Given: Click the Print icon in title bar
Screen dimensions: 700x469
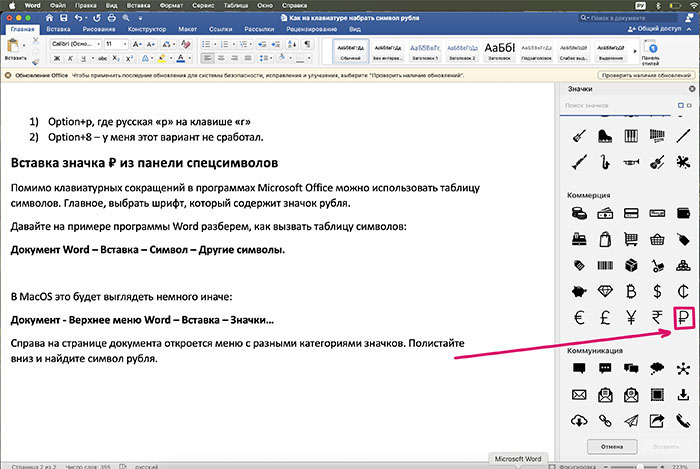Looking at the screenshot, I should 112,18.
